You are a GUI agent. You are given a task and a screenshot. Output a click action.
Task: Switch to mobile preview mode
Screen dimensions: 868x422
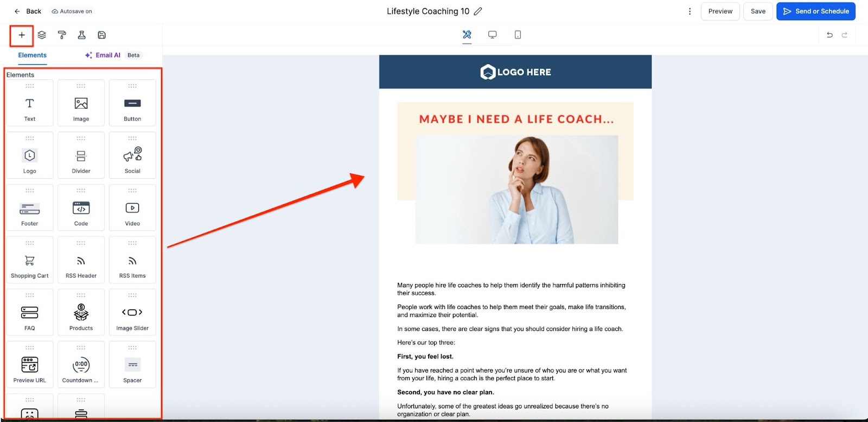pos(518,35)
